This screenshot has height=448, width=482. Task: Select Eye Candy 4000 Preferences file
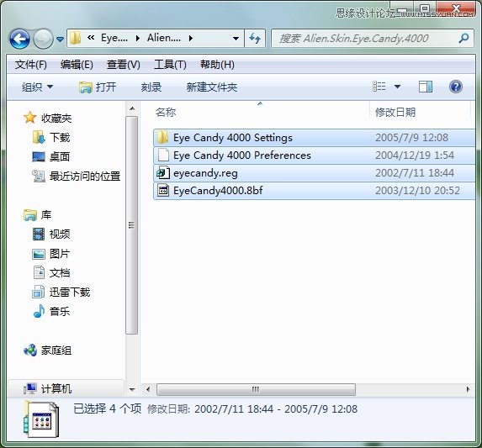pos(314,155)
